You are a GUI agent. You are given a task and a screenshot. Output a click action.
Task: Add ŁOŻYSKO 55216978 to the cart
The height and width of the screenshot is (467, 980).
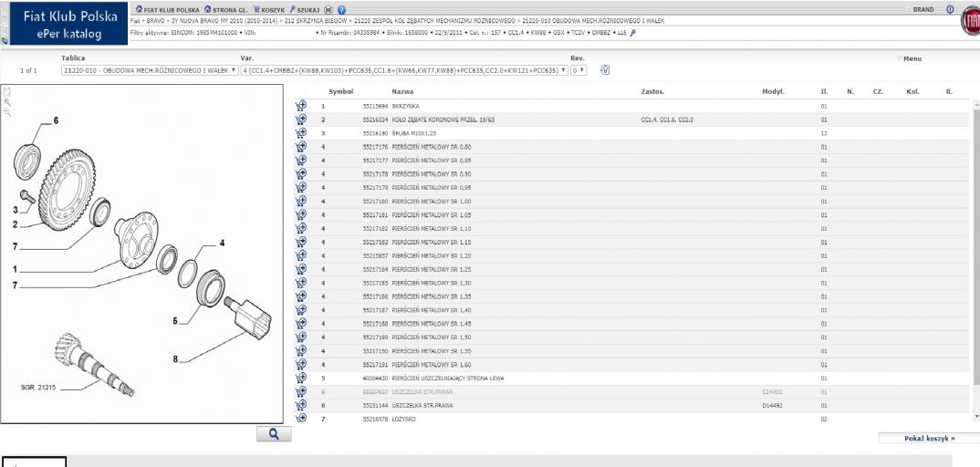click(x=300, y=418)
